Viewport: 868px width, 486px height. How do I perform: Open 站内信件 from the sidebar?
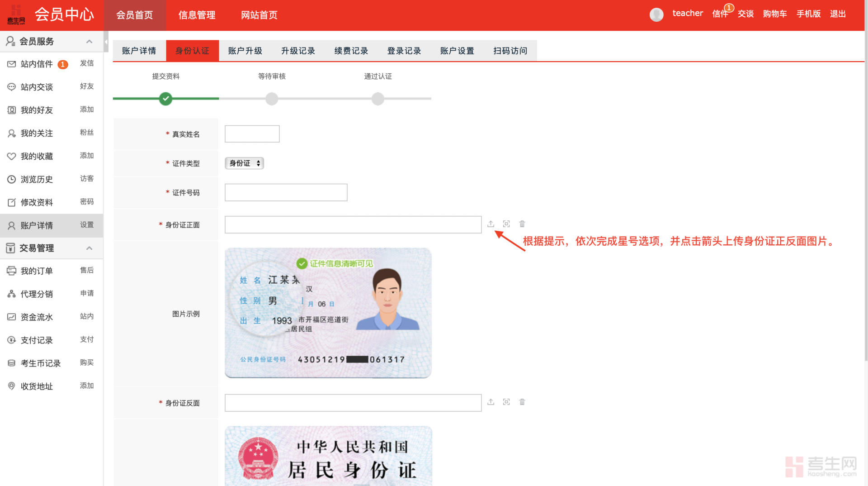pos(36,64)
